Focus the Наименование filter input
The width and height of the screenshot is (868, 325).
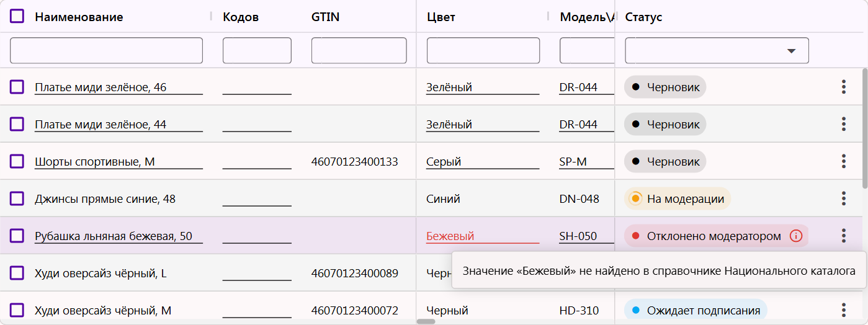pyautogui.click(x=106, y=50)
